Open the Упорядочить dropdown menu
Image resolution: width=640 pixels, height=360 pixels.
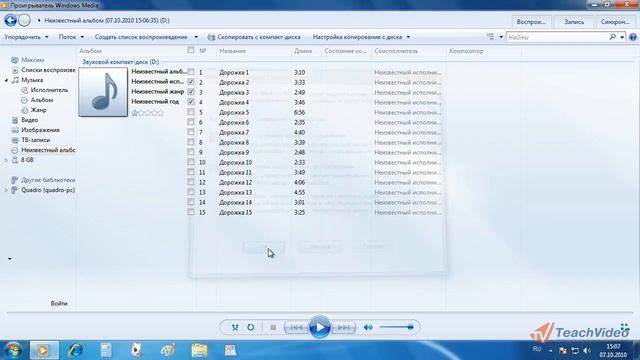pos(26,37)
